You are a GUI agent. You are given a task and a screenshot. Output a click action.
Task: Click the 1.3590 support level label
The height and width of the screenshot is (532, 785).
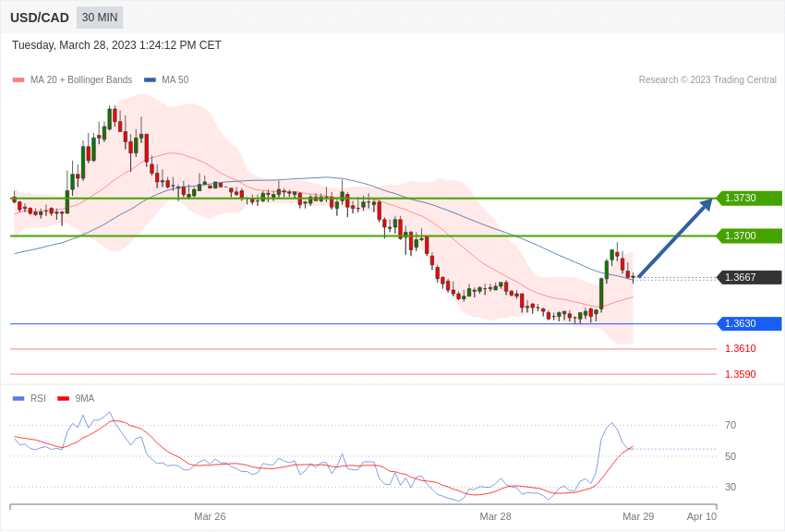(x=741, y=374)
